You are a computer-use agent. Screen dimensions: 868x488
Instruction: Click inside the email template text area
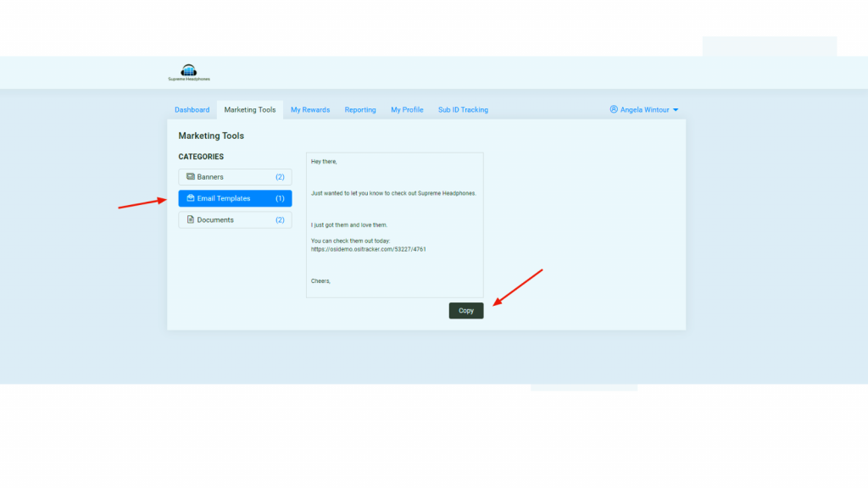395,225
